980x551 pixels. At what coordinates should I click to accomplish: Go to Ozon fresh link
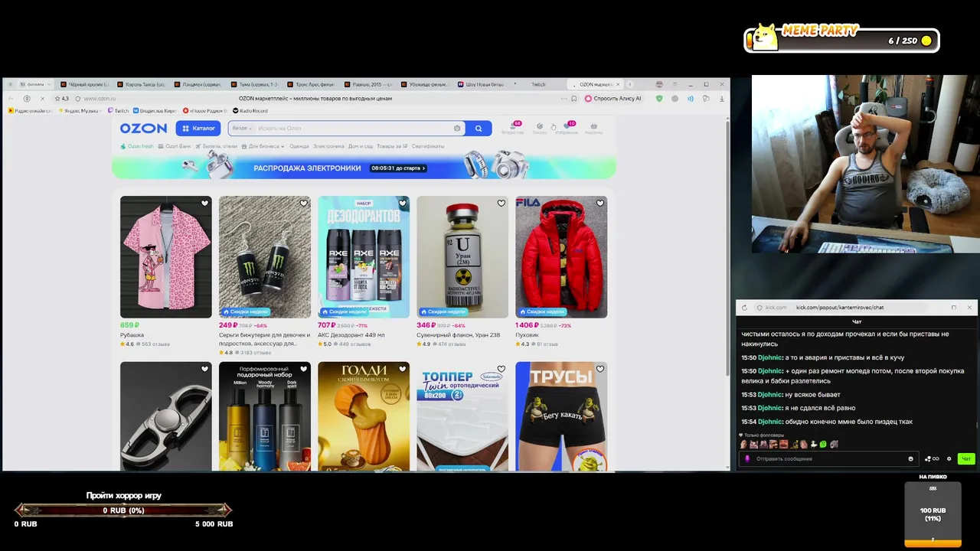click(137, 146)
